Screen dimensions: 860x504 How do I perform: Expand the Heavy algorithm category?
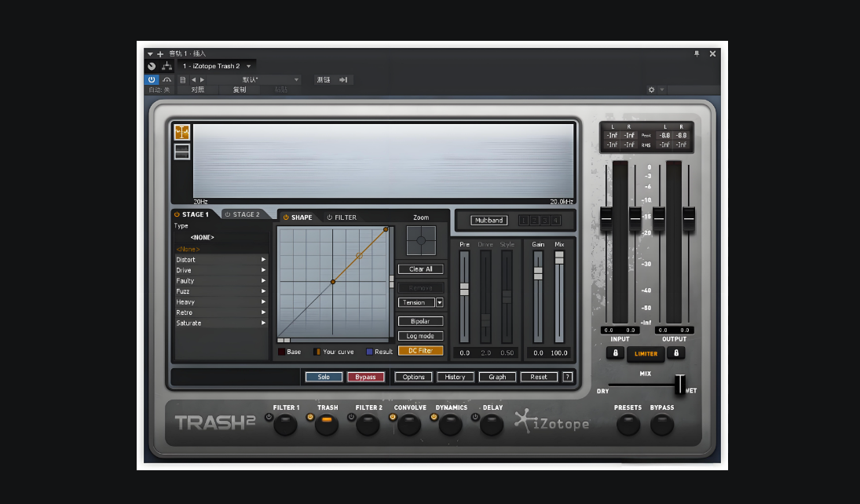tap(221, 302)
